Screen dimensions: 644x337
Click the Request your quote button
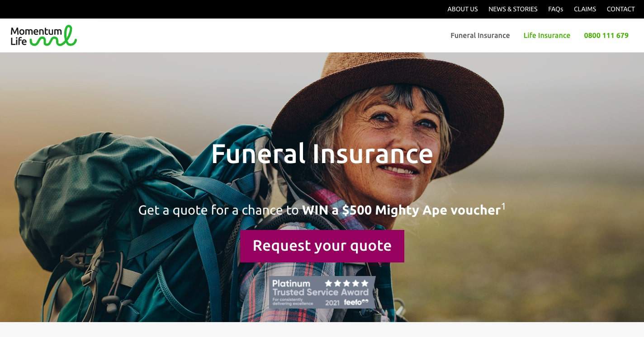[x=322, y=246]
